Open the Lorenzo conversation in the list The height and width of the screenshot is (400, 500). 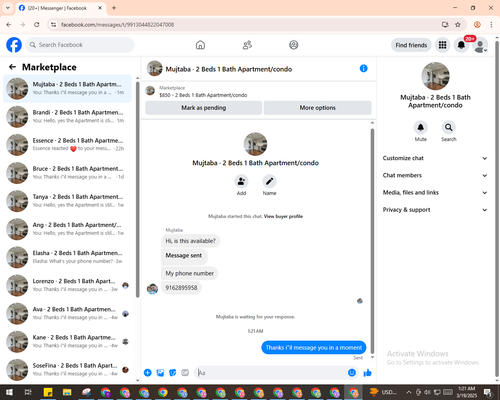tap(68, 285)
